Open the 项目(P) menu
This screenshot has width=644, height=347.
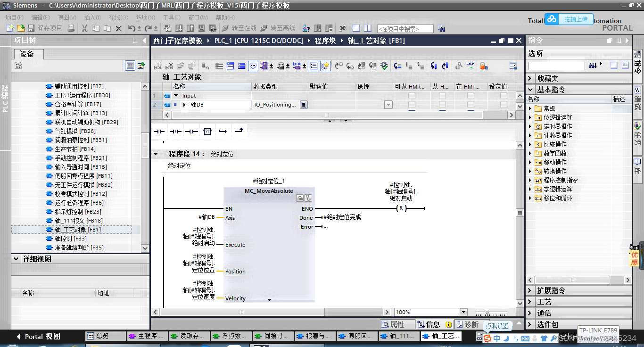tap(14, 17)
